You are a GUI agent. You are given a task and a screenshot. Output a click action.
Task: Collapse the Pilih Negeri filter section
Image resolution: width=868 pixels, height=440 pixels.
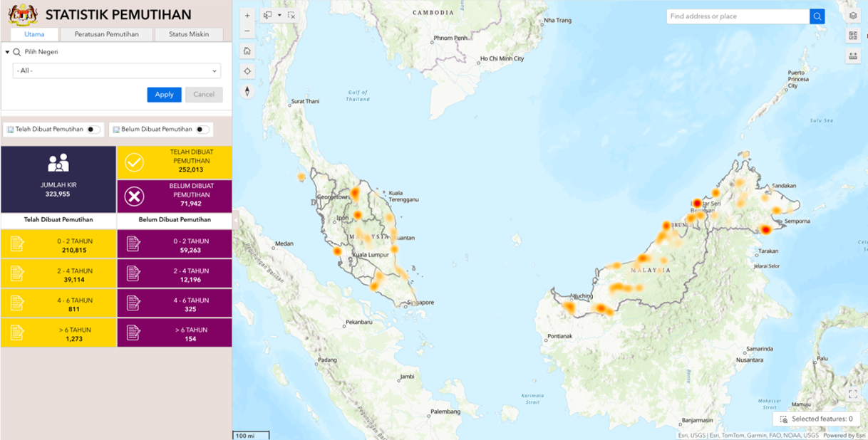click(7, 52)
